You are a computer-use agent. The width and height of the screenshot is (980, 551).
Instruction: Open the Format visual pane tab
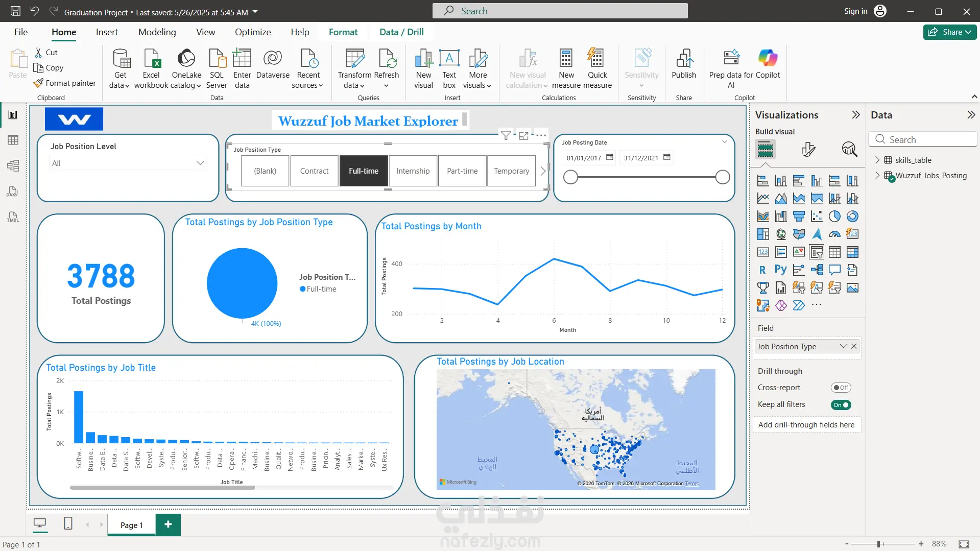(808, 149)
